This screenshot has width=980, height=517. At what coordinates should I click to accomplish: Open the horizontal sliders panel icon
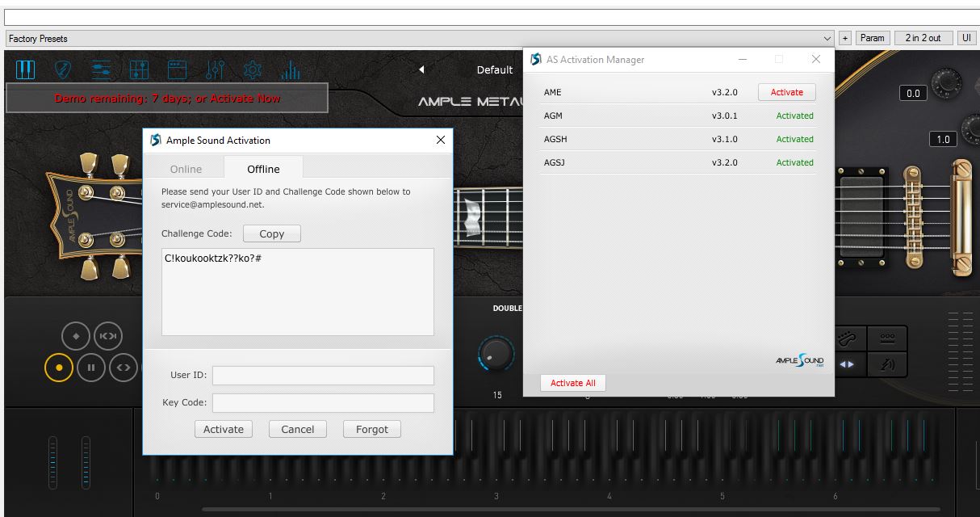click(x=102, y=70)
